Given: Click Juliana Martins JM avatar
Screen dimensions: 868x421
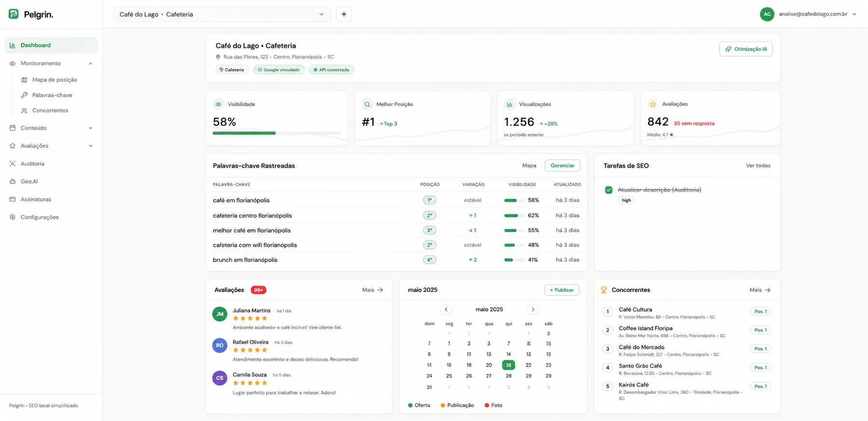Looking at the screenshot, I should [x=220, y=314].
